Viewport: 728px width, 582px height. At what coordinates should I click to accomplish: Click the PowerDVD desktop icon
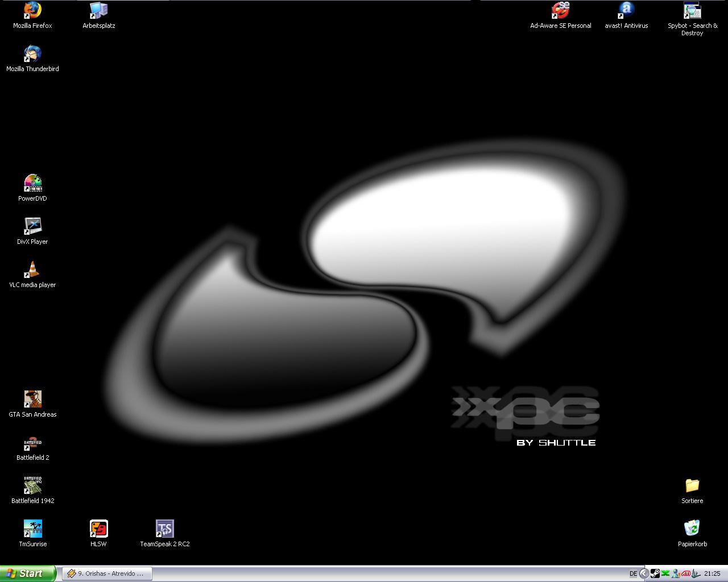click(x=32, y=184)
